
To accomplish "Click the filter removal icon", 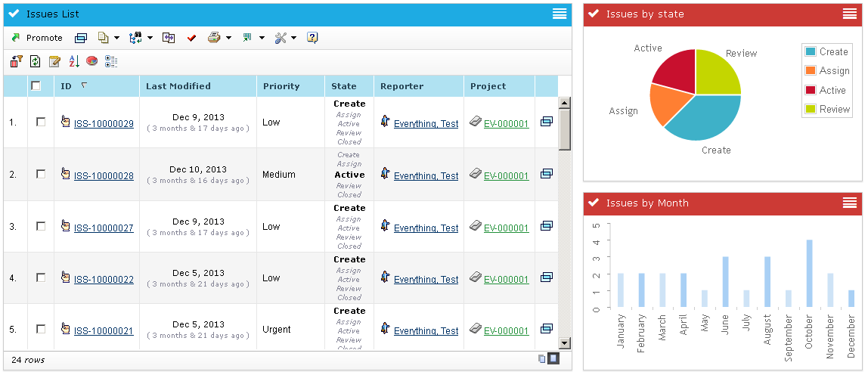I will coord(15,61).
